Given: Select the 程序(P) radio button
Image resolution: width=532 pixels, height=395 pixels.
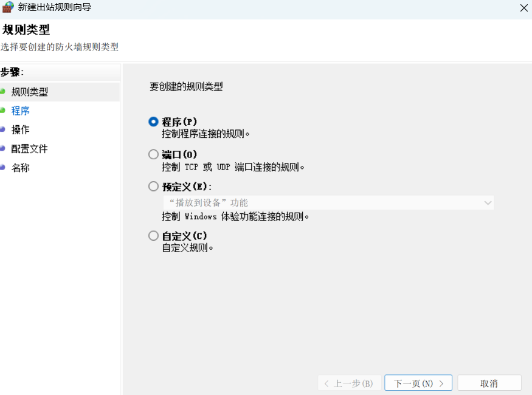Looking at the screenshot, I should 153,122.
